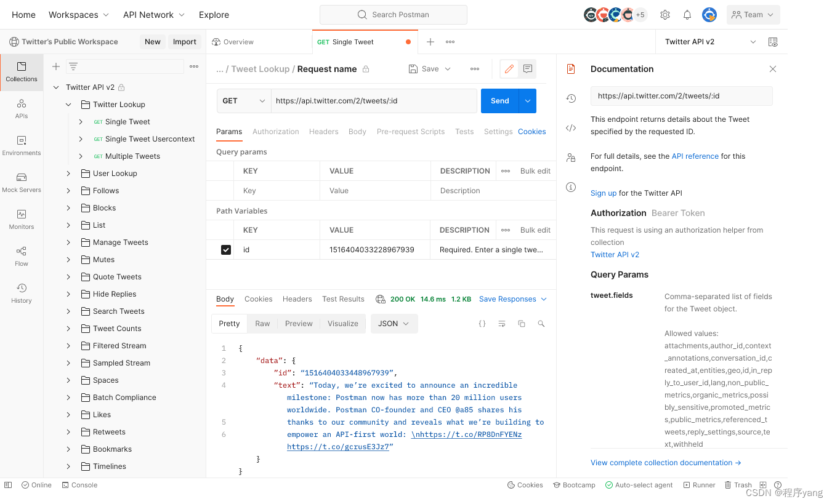This screenshot has height=504, width=832.
Task: Search the response body with the magnifier icon
Action: tap(541, 324)
